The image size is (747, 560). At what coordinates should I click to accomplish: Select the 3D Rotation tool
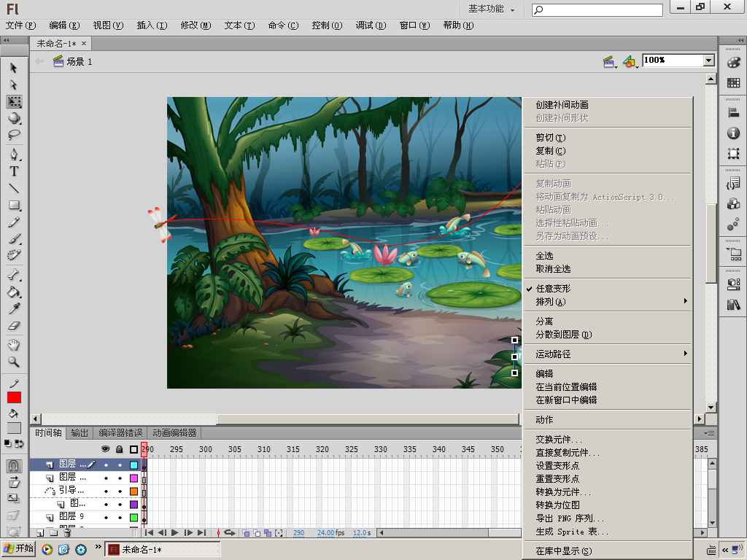(14, 118)
